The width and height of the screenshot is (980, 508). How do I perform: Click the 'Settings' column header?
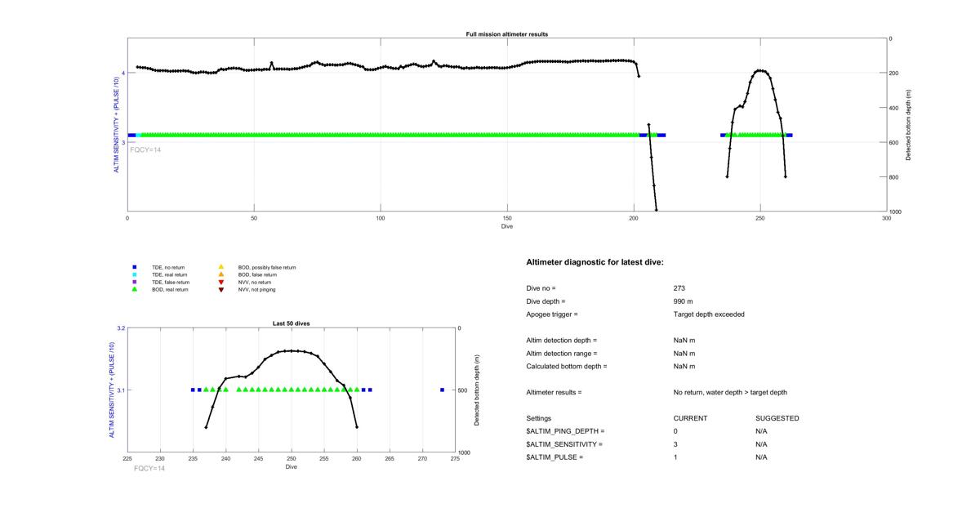point(539,418)
